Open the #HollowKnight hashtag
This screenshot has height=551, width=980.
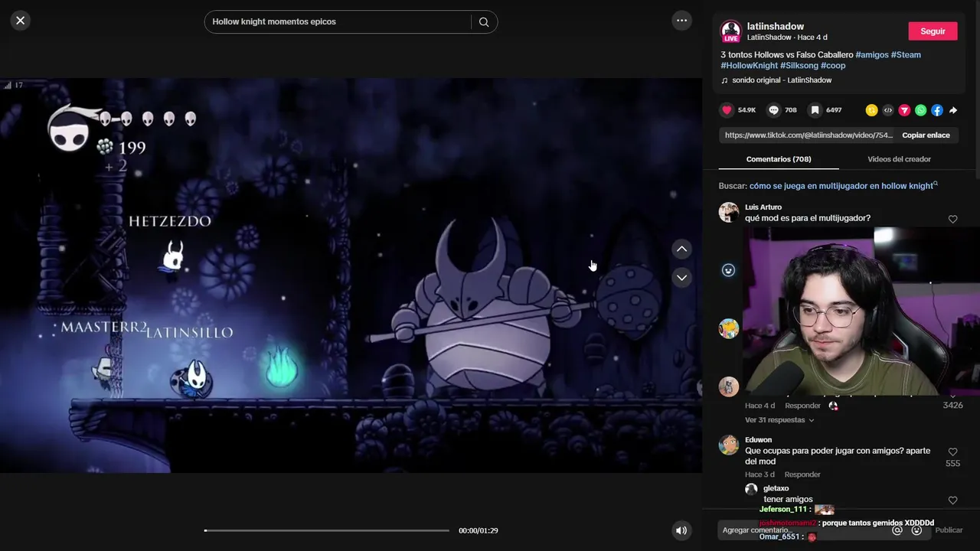coord(749,66)
